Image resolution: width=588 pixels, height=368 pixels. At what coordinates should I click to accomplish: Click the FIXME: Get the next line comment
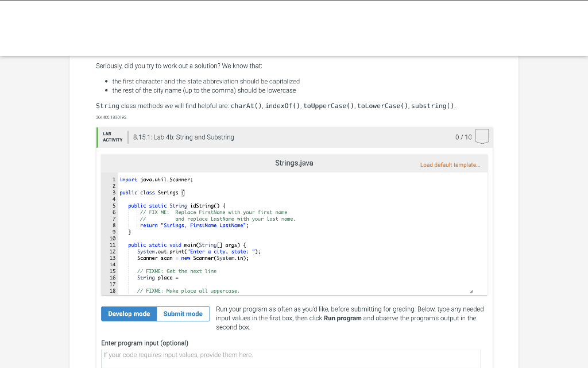(x=177, y=271)
